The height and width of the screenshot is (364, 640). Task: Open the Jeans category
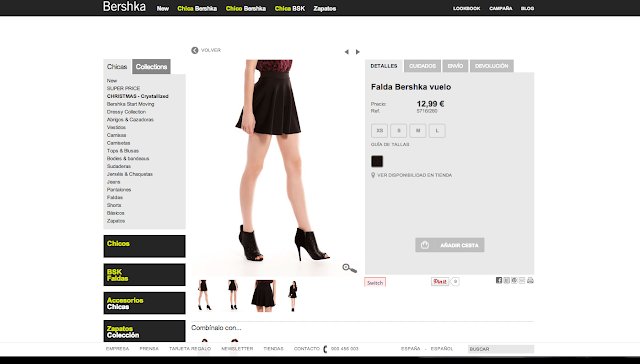click(x=113, y=182)
